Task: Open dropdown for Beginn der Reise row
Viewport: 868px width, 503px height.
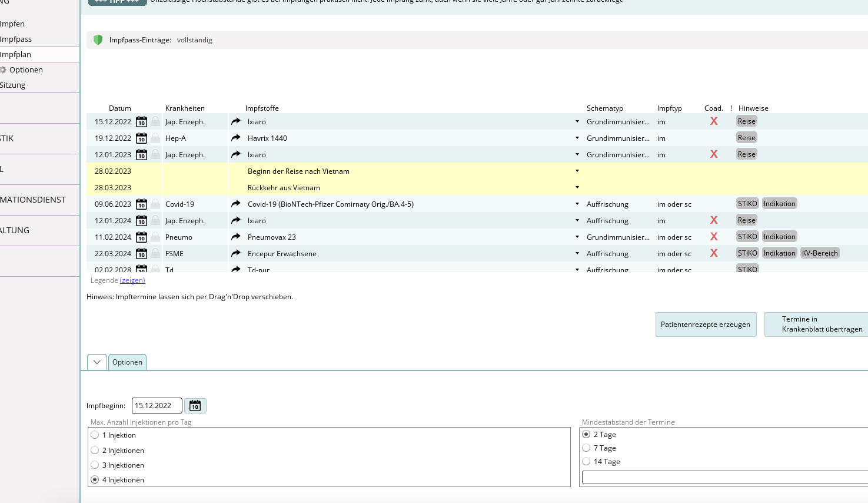Action: [577, 171]
